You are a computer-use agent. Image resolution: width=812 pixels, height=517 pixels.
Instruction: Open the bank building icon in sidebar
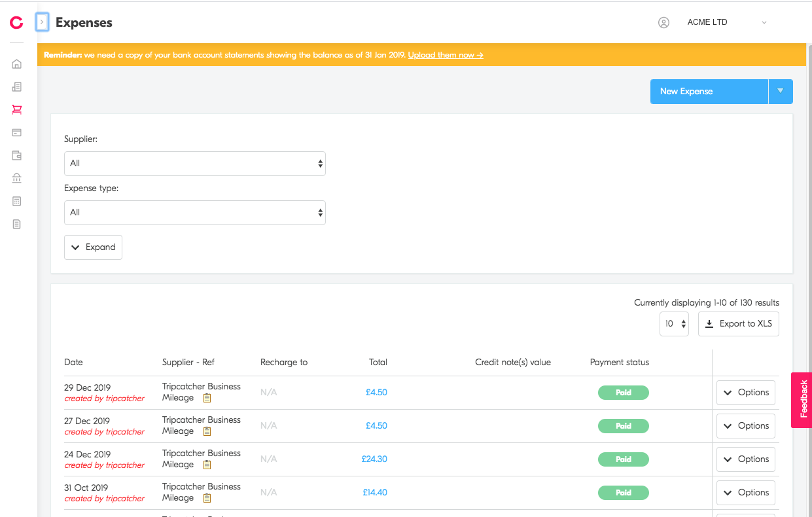pyautogui.click(x=17, y=178)
